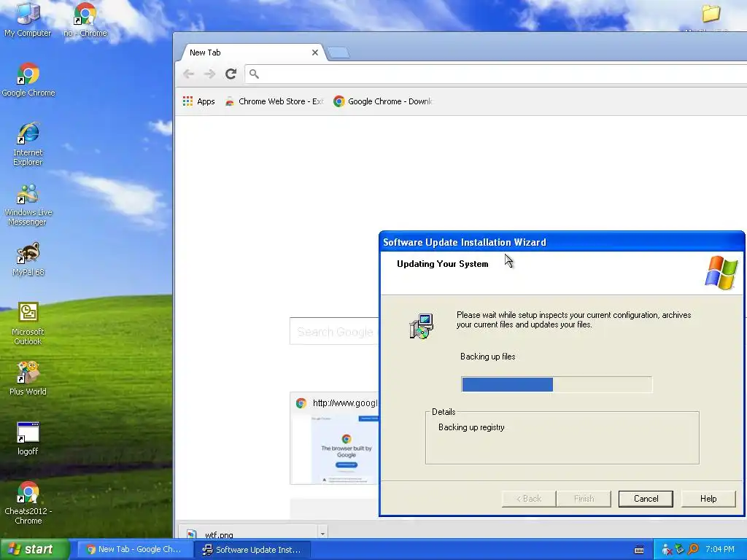Open the Plus World desktop shortcut
The height and width of the screenshot is (560, 747).
[28, 378]
